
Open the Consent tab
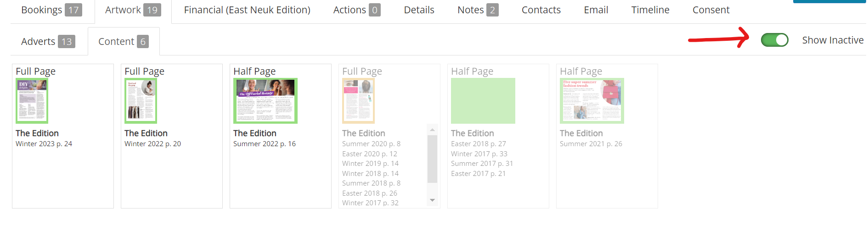coord(711,10)
